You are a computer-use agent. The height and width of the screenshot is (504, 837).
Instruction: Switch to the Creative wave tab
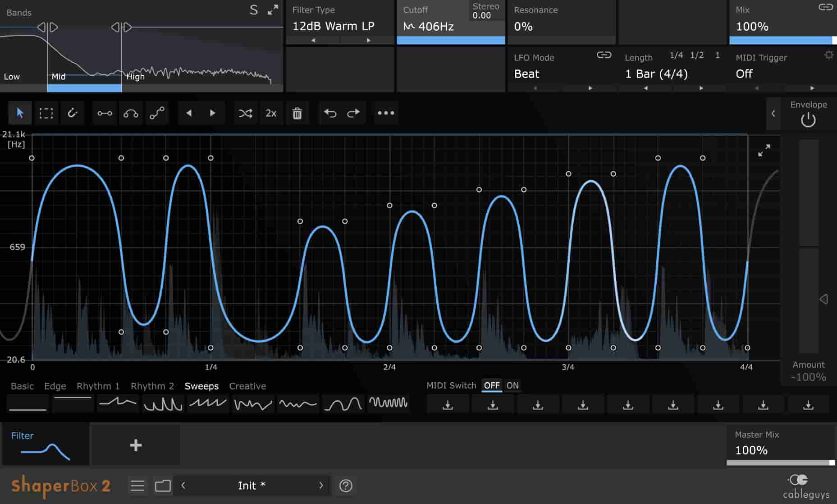[x=247, y=386]
